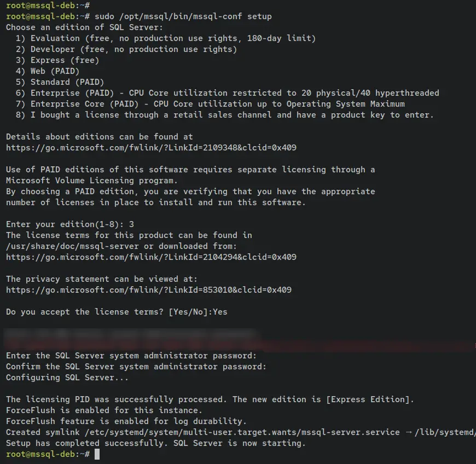Select the Developer edition option line
Screen dimensions: 476x464
126,49
